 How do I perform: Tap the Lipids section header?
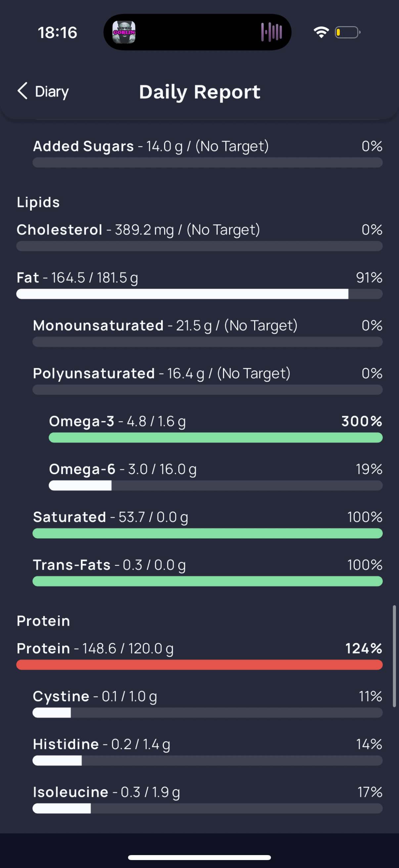click(x=38, y=203)
